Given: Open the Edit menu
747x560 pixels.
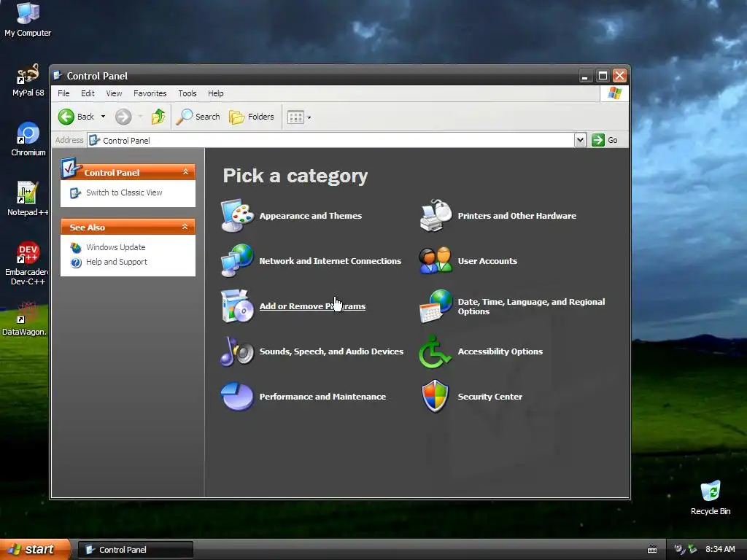Looking at the screenshot, I should point(88,93).
